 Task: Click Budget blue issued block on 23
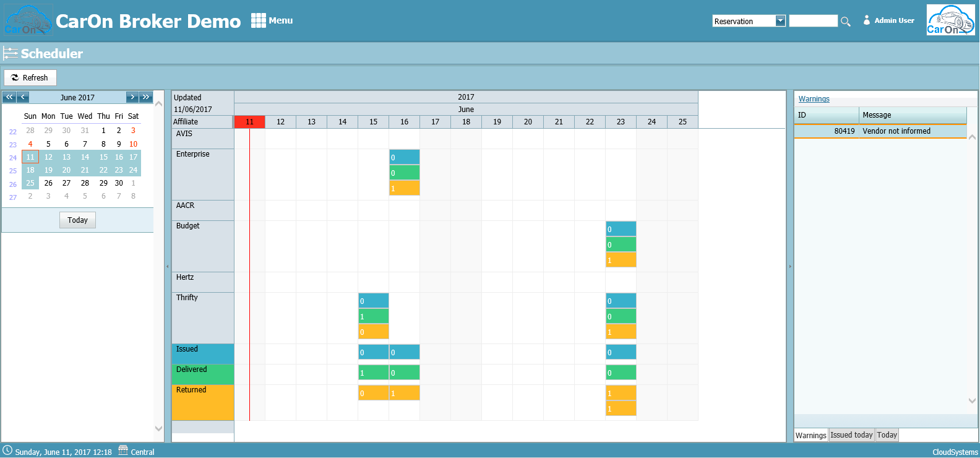621,229
